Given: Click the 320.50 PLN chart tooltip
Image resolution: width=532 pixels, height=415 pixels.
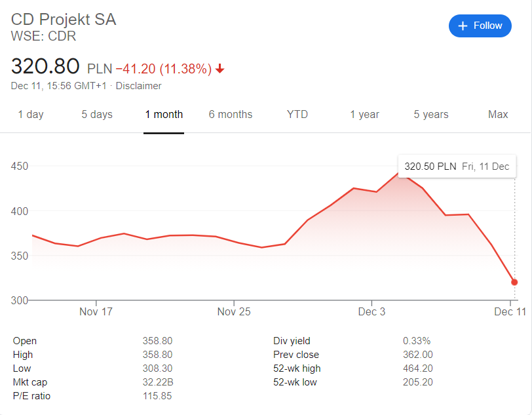Looking at the screenshot, I should [457, 167].
